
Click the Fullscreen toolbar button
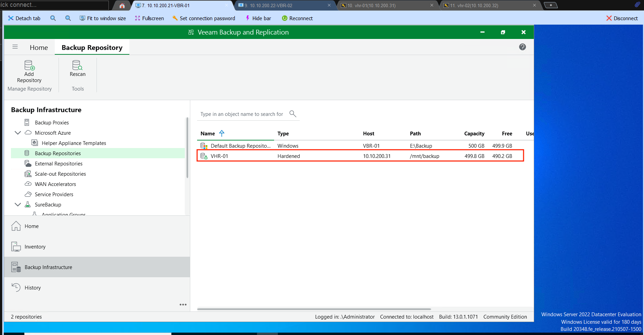pyautogui.click(x=150, y=18)
